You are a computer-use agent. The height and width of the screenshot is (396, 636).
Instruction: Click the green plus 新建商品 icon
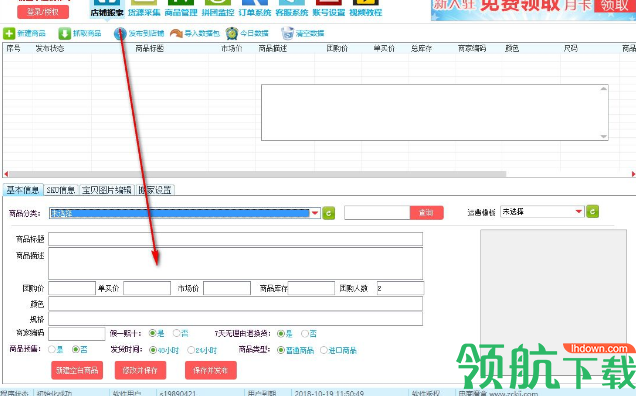[9, 33]
